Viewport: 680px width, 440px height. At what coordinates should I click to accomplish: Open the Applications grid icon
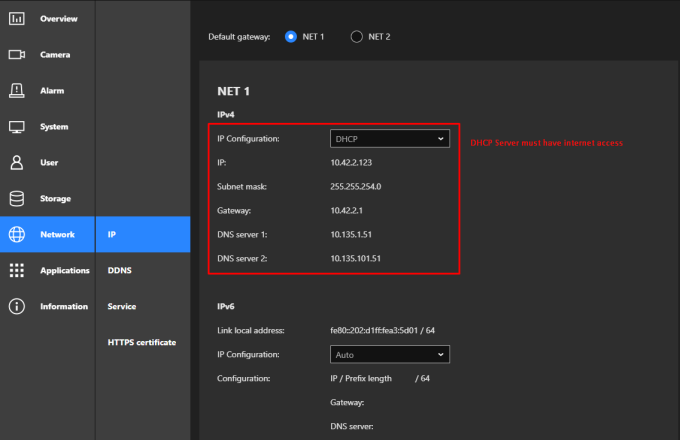tap(17, 271)
